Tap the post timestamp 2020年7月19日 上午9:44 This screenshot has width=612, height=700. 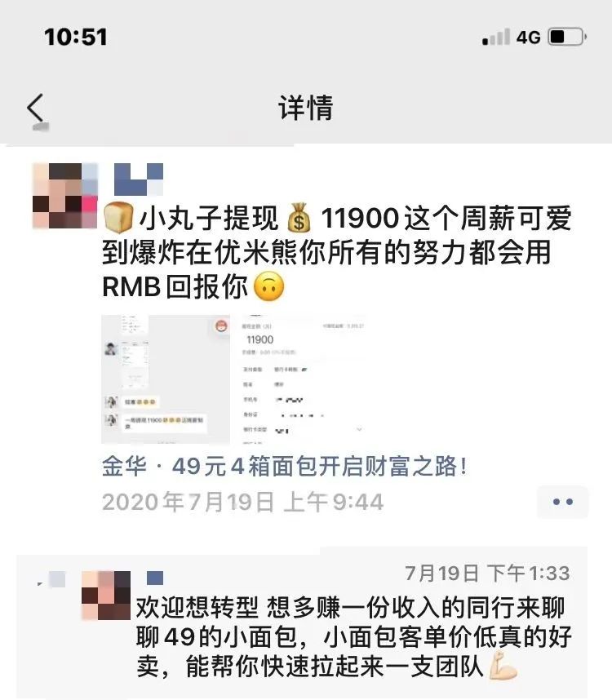click(243, 502)
